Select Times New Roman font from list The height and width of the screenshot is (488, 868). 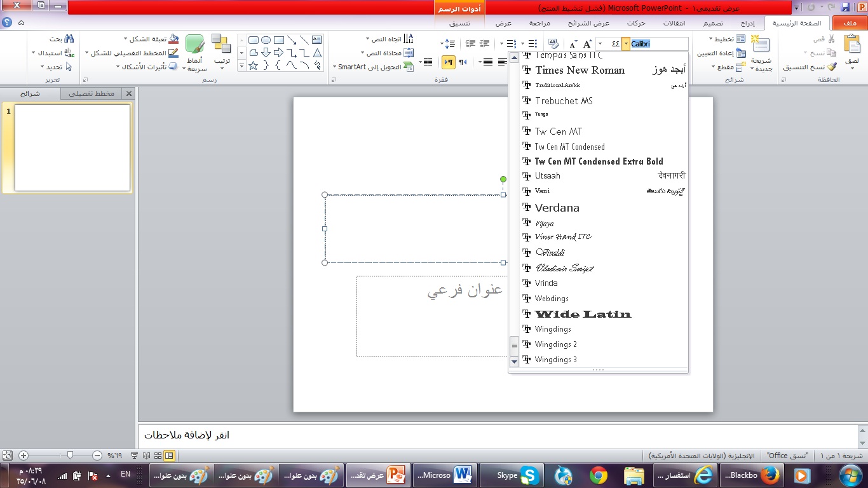tap(580, 70)
